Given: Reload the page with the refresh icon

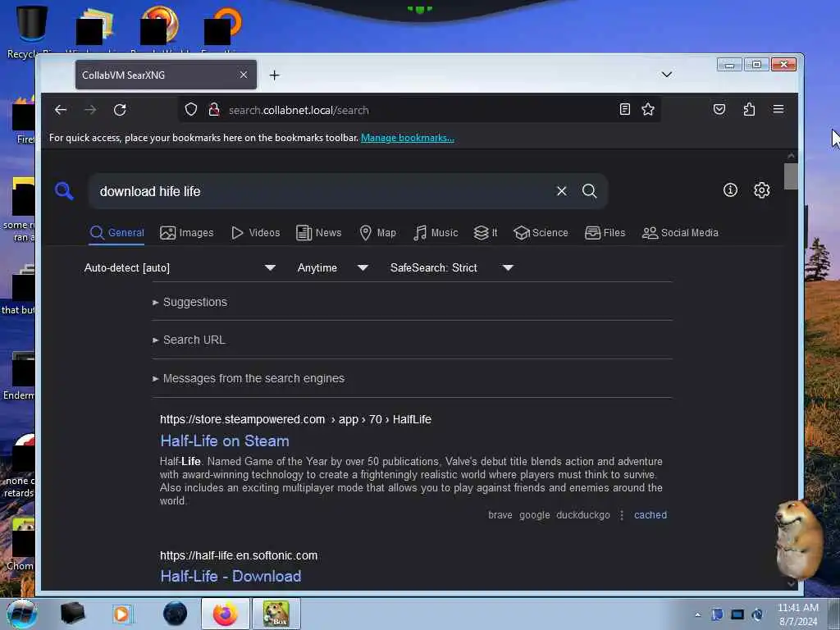Looking at the screenshot, I should 120,110.
